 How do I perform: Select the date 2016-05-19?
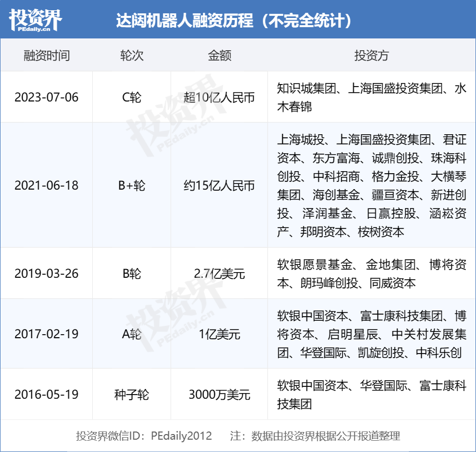tap(47, 394)
